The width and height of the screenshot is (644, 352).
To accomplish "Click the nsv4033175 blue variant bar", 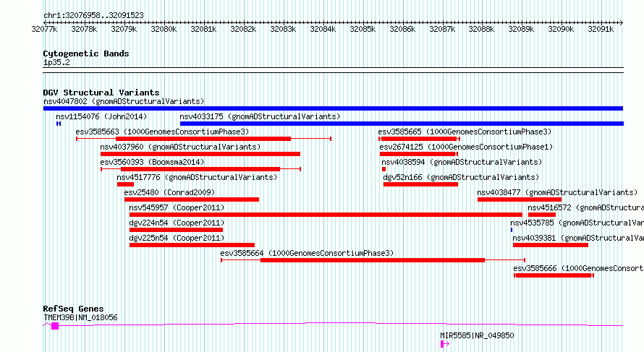I will coord(402,124).
